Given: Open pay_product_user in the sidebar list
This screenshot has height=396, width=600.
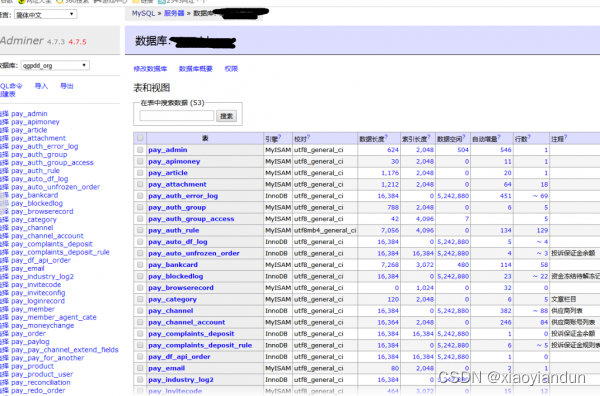Looking at the screenshot, I should point(42,375).
